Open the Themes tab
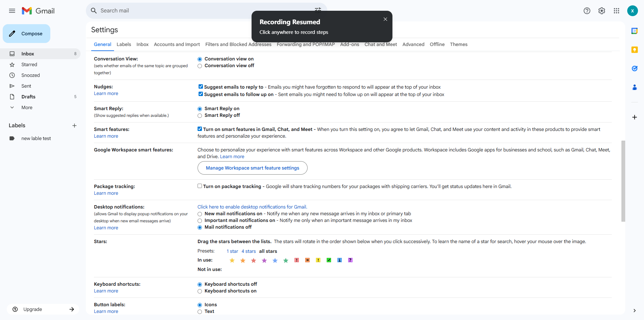Image resolution: width=644 pixels, height=320 pixels. 459,44
